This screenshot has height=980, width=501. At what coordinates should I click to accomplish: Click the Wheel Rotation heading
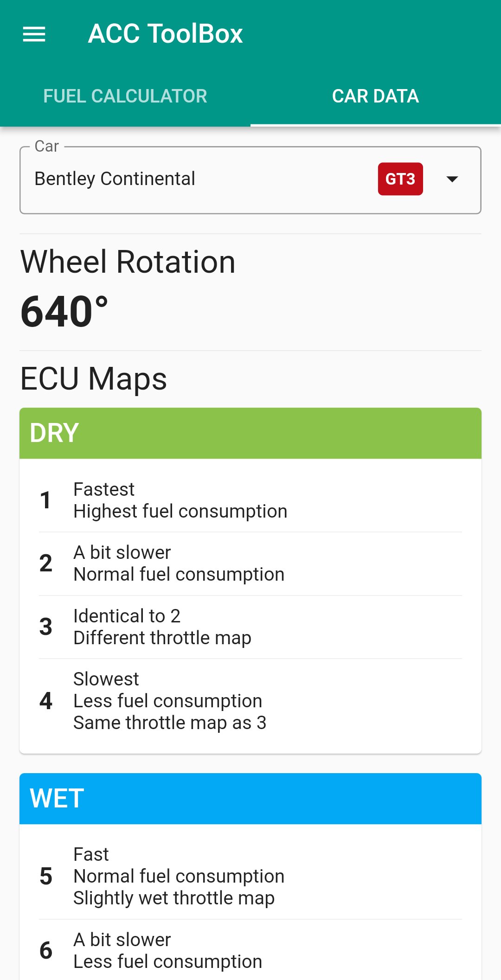coord(128,262)
